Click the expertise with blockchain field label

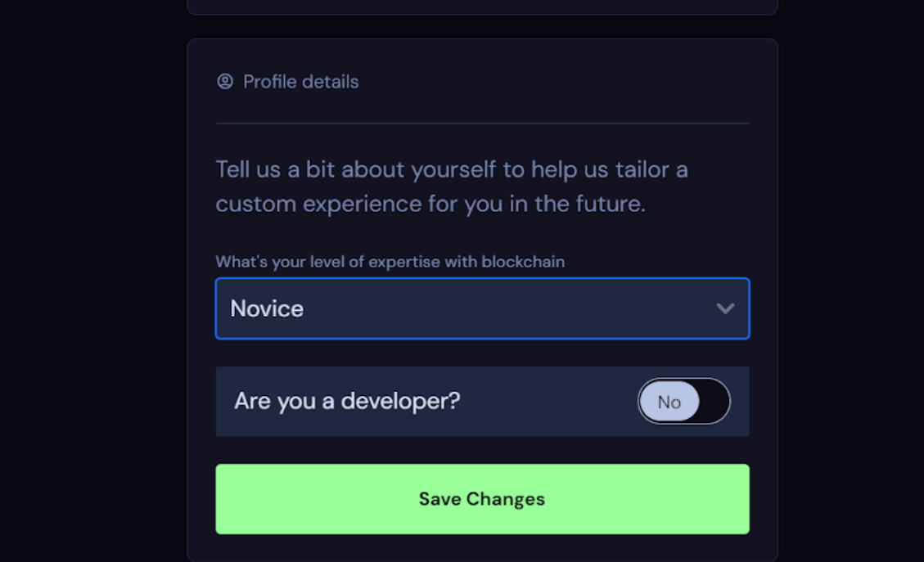[390, 262]
